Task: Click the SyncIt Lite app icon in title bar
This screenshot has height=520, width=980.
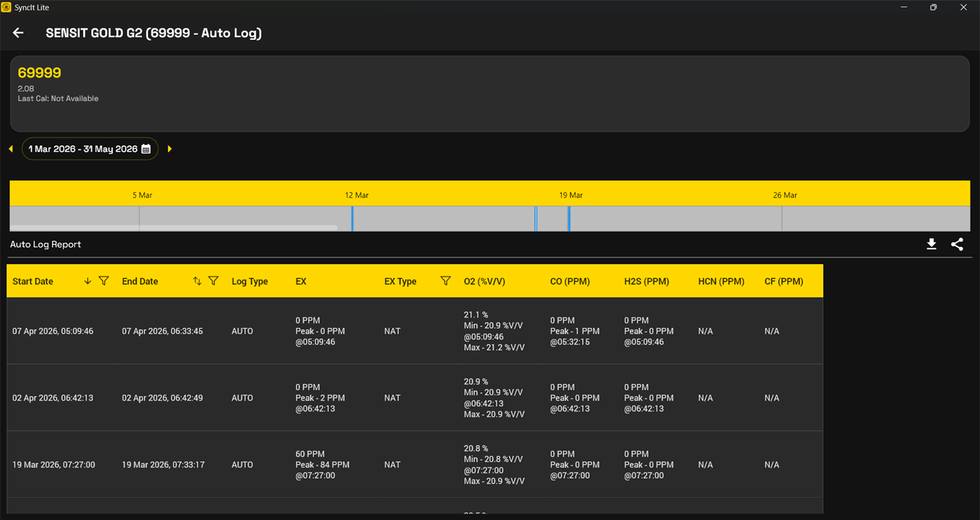Action: 6,8
